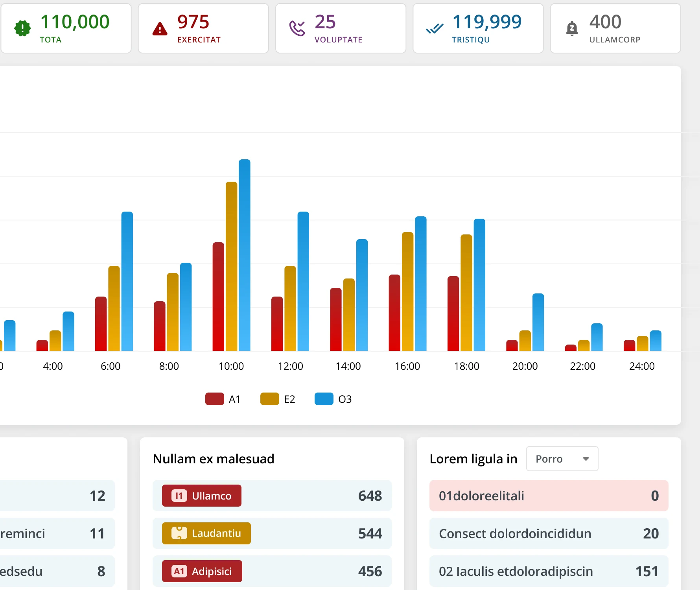This screenshot has width=700, height=590.
Task: Toggle A1 series in chart legend
Action: [x=223, y=399]
